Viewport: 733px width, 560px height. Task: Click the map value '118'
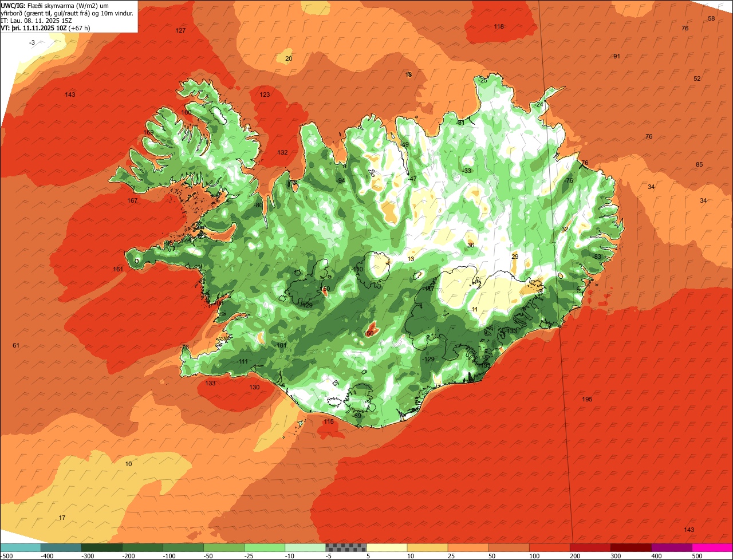[499, 26]
